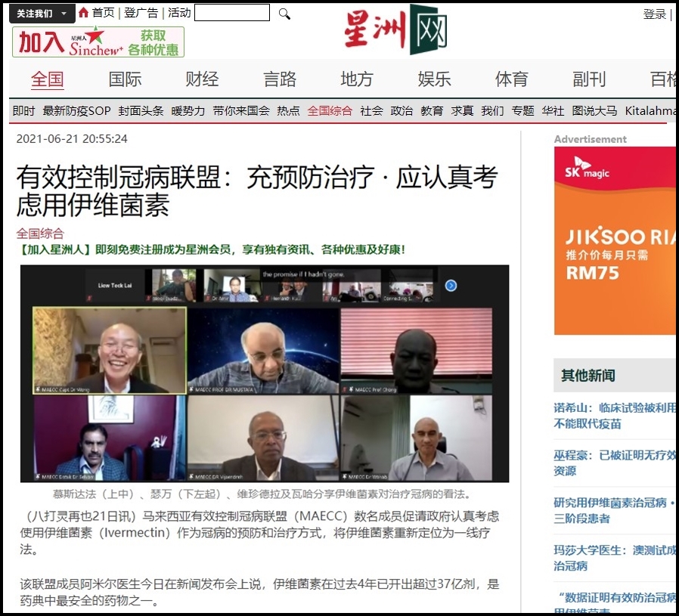The image size is (679, 616).
Task: Click the Sinchew+ join banner
Action: tap(98, 42)
